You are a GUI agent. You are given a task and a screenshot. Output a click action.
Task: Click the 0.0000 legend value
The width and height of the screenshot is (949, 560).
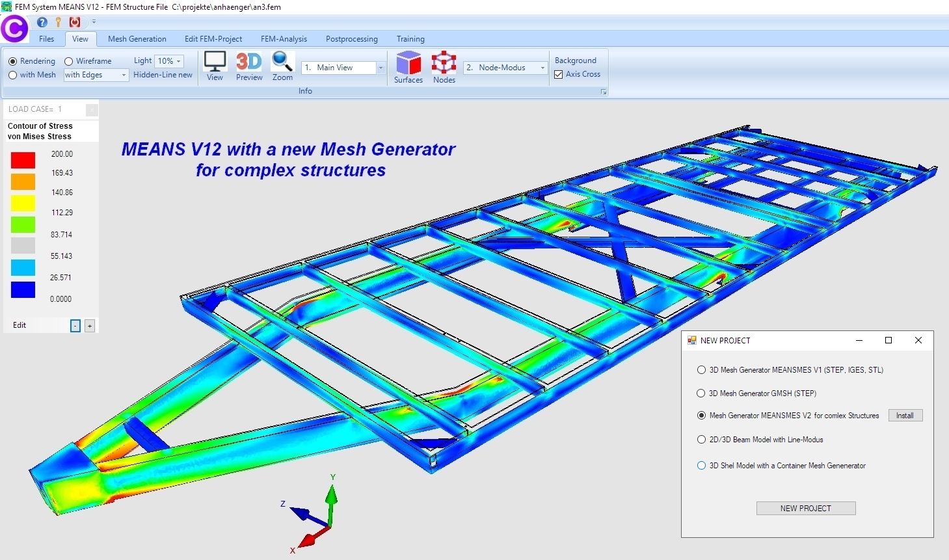tap(60, 299)
